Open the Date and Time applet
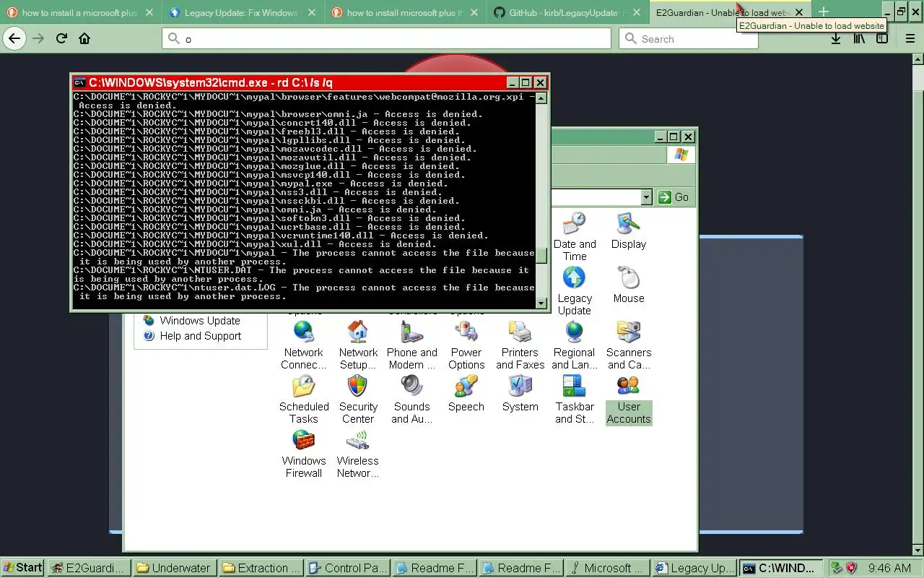Screen dimensions: 924x578 coord(575,237)
